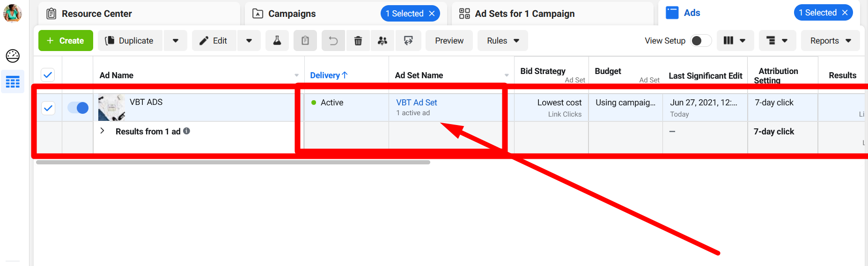This screenshot has width=868, height=266.
Task: Click the A/B test flask icon
Action: [277, 41]
